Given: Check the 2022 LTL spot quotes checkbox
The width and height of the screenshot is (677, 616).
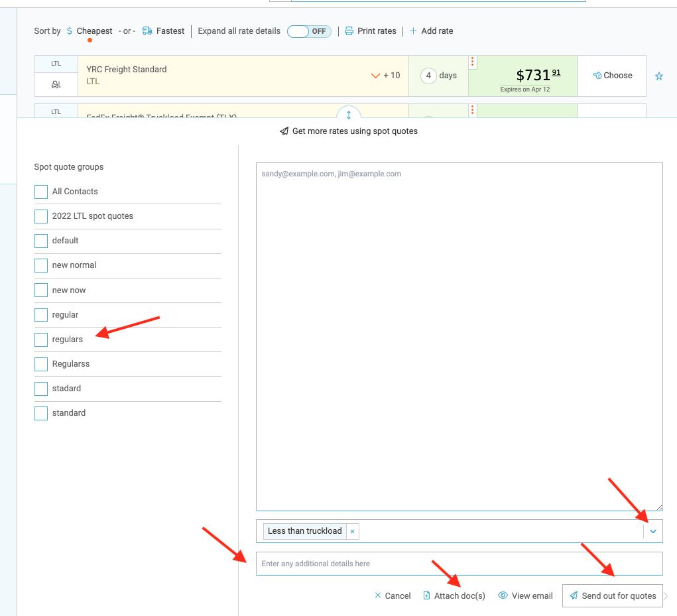Looking at the screenshot, I should [x=41, y=216].
